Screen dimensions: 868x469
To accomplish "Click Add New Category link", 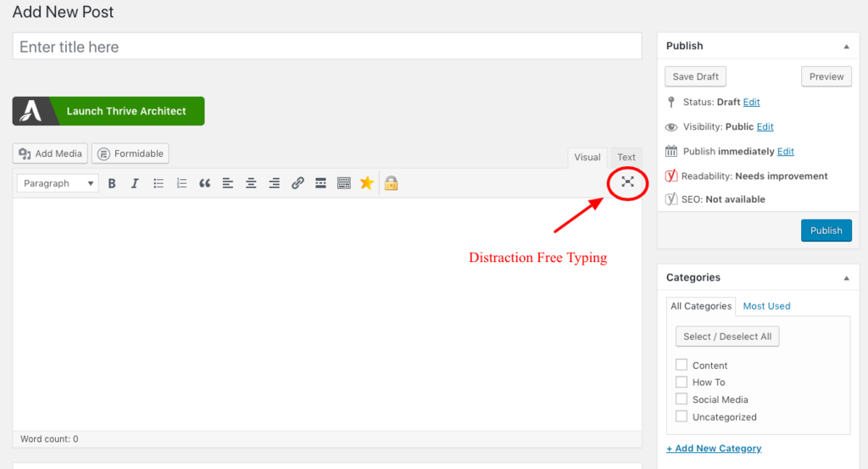I will point(714,448).
